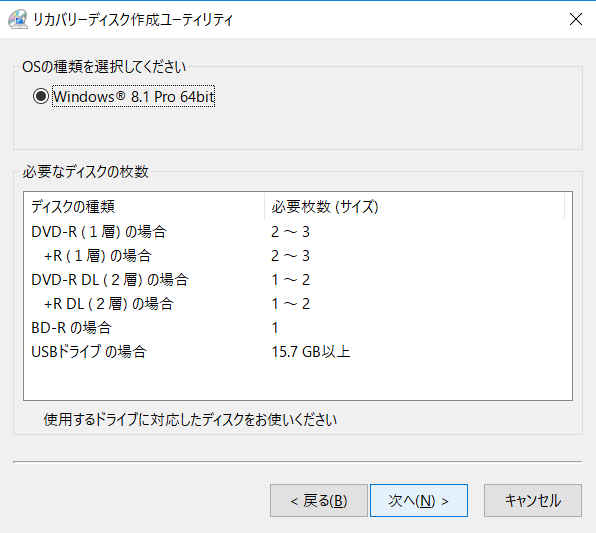This screenshot has height=533, width=596.
Task: Click the 15.7 GB以上 size value
Action: 311,352
